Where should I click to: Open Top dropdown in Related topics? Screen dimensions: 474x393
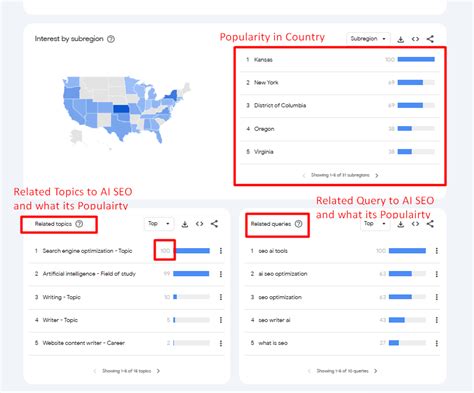click(159, 224)
